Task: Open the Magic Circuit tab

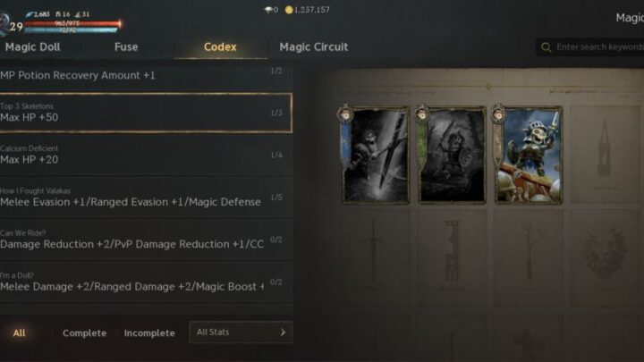Action: [x=314, y=47]
